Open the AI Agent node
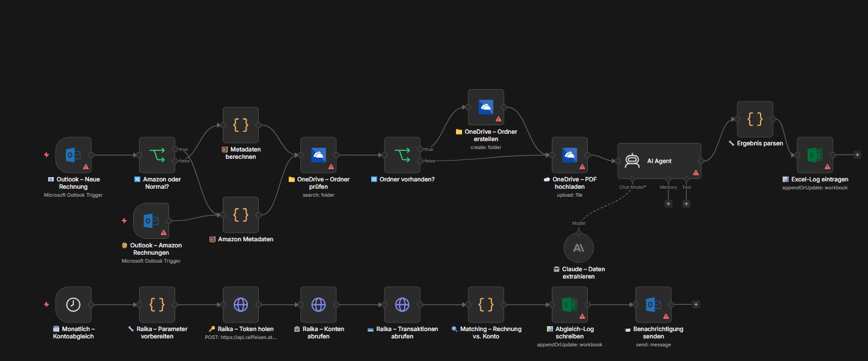The height and width of the screenshot is (361, 868). [659, 161]
